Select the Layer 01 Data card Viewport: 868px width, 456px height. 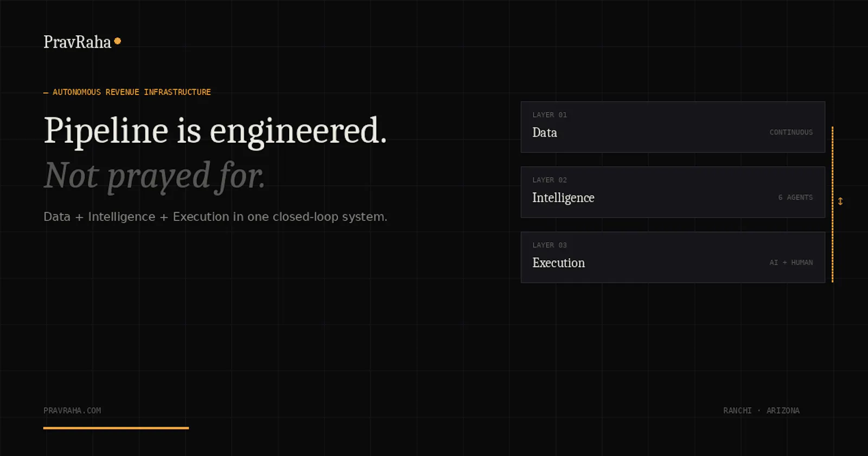(x=673, y=127)
